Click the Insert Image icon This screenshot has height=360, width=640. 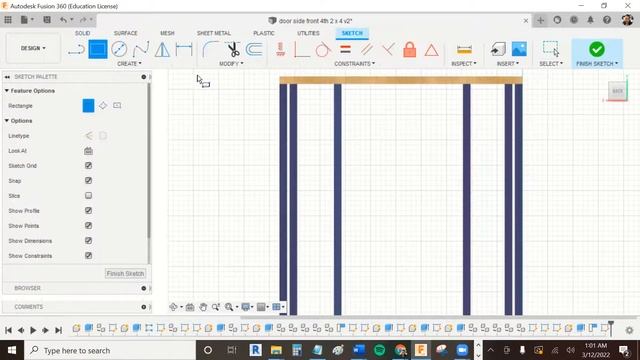click(519, 49)
